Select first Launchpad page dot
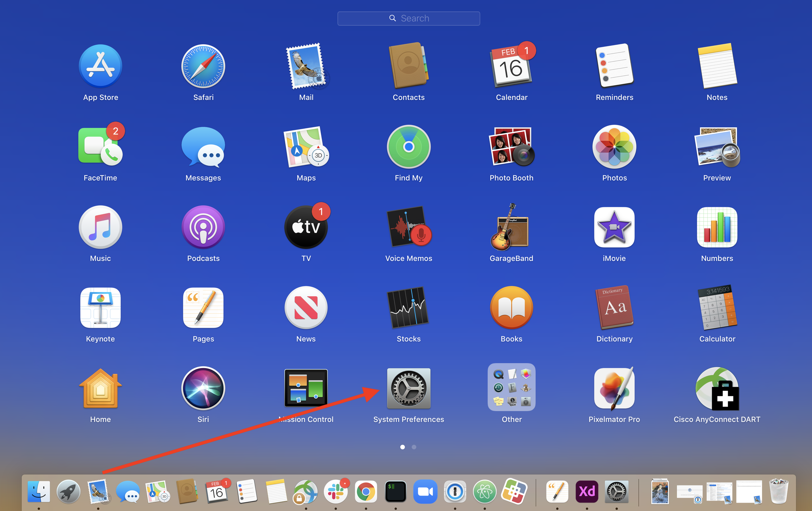The height and width of the screenshot is (511, 812). coord(402,447)
